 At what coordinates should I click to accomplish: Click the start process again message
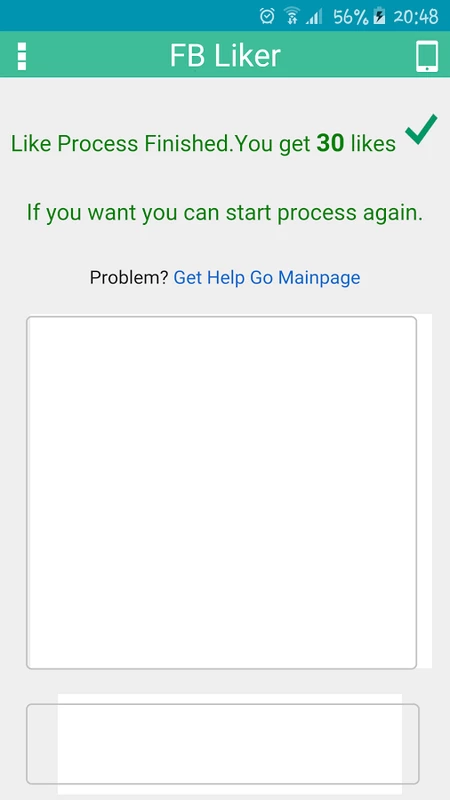click(x=225, y=212)
